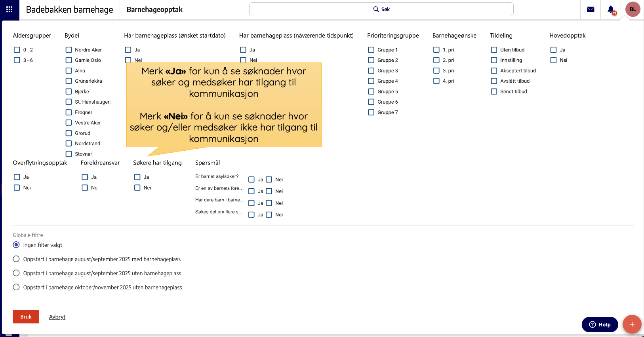Open the app launcher grid icon

pos(10,9)
